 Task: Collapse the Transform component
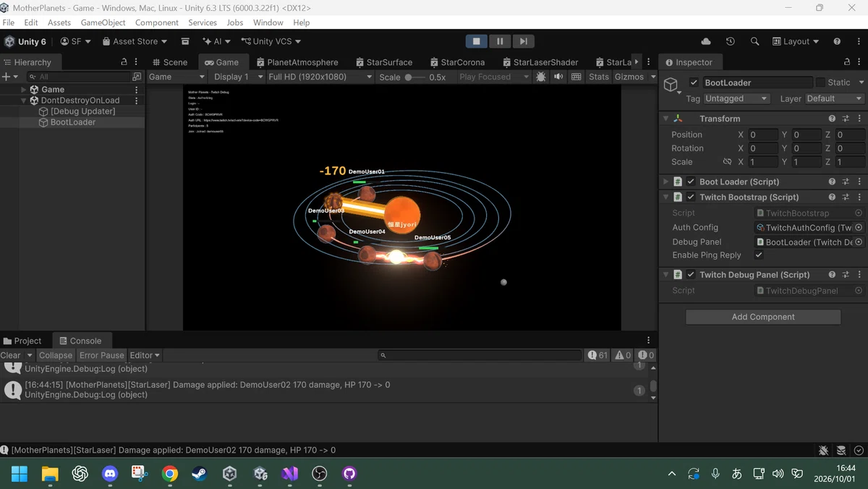(665, 119)
